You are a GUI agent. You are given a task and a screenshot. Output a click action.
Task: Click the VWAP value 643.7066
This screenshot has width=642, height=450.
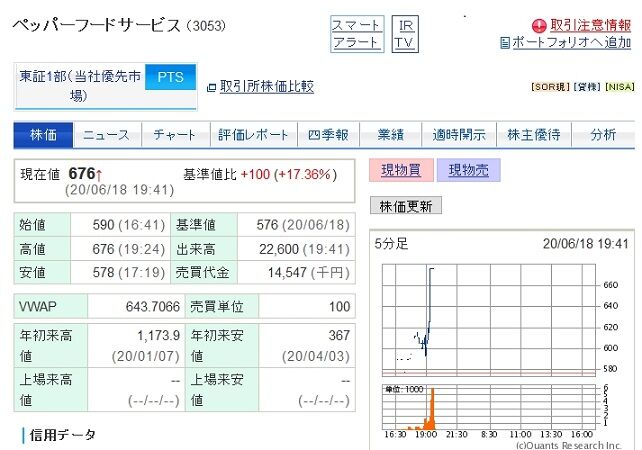point(153,306)
